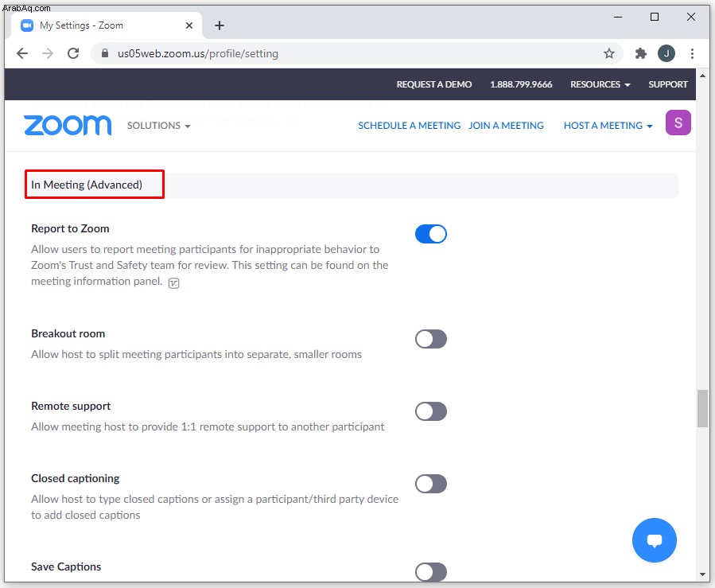This screenshot has width=715, height=588.
Task: Open the blue chat help bubble
Action: point(655,540)
